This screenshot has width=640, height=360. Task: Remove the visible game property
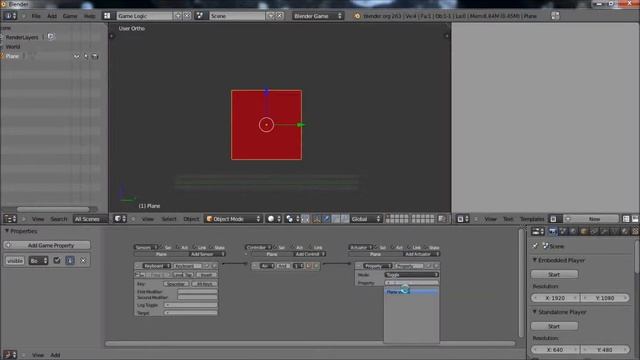[83, 260]
